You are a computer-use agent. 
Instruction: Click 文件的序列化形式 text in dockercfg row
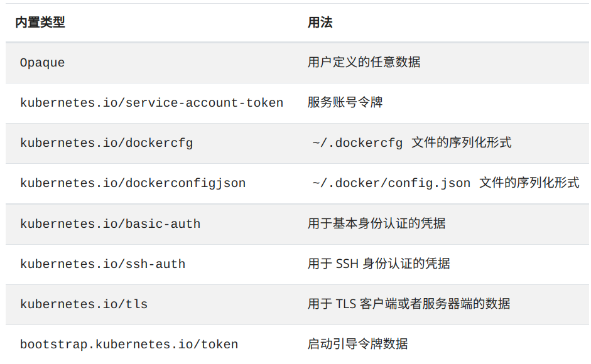pyautogui.click(x=462, y=142)
